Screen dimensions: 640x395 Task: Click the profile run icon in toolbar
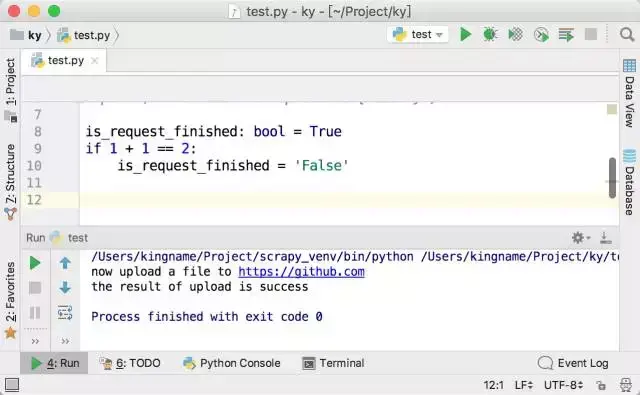click(541, 35)
